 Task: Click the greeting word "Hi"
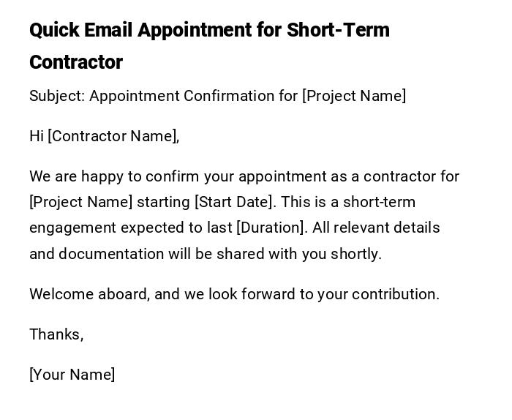point(37,136)
